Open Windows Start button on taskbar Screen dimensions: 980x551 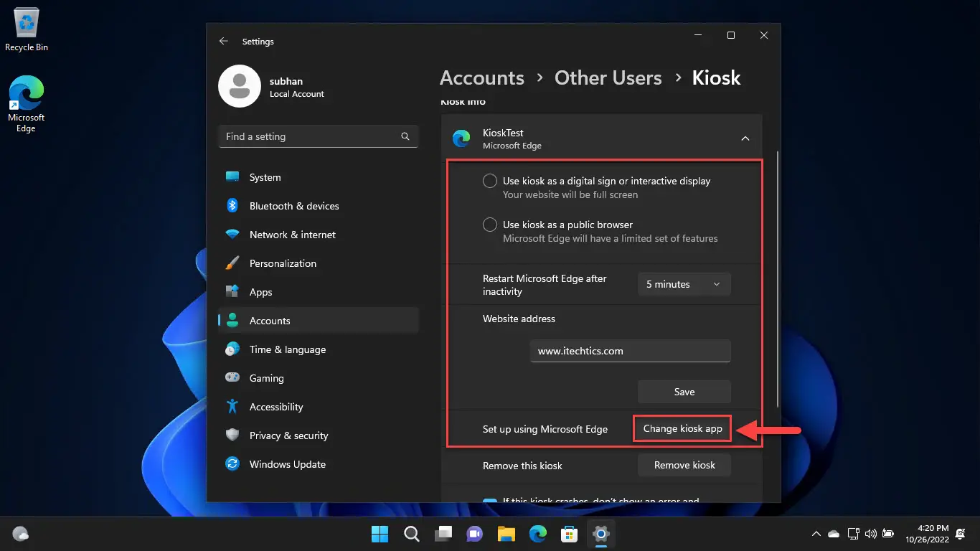(x=380, y=534)
